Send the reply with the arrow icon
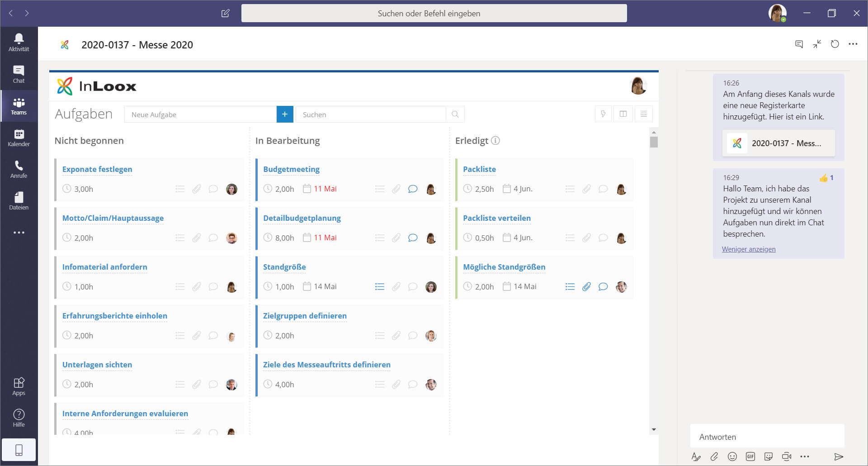This screenshot has width=868, height=466. click(839, 456)
